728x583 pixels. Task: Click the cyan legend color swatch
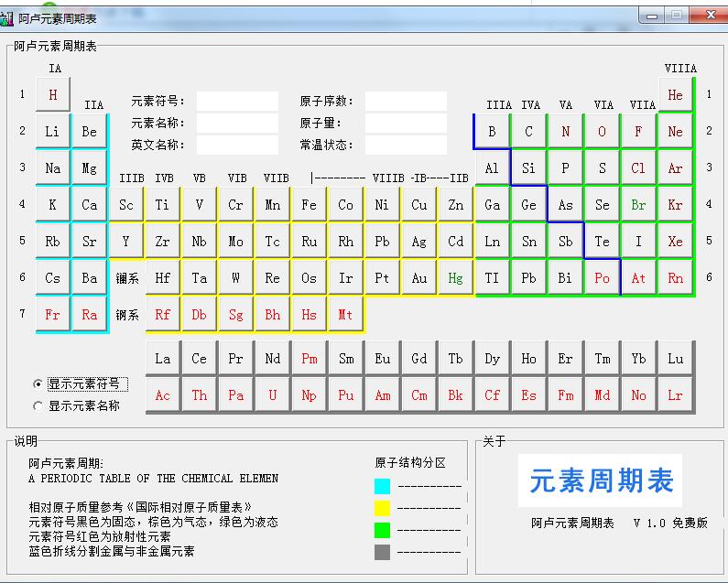[x=382, y=486]
